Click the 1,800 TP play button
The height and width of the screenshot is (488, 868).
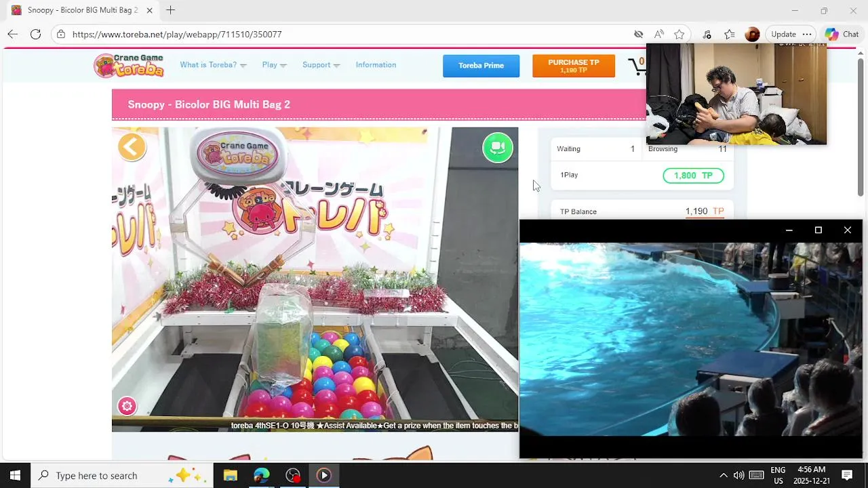pos(693,176)
